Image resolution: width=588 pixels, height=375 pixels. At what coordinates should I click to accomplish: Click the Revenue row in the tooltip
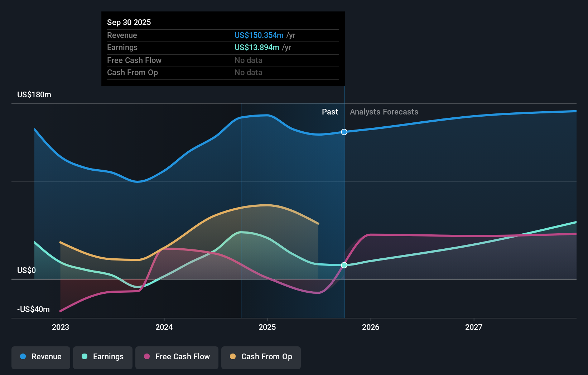pos(222,35)
